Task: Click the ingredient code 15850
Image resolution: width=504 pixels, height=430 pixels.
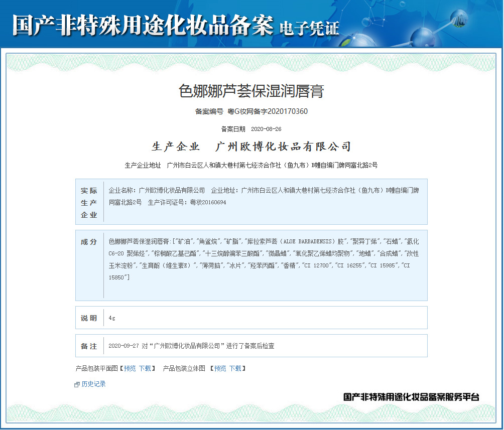Action: click(x=116, y=277)
